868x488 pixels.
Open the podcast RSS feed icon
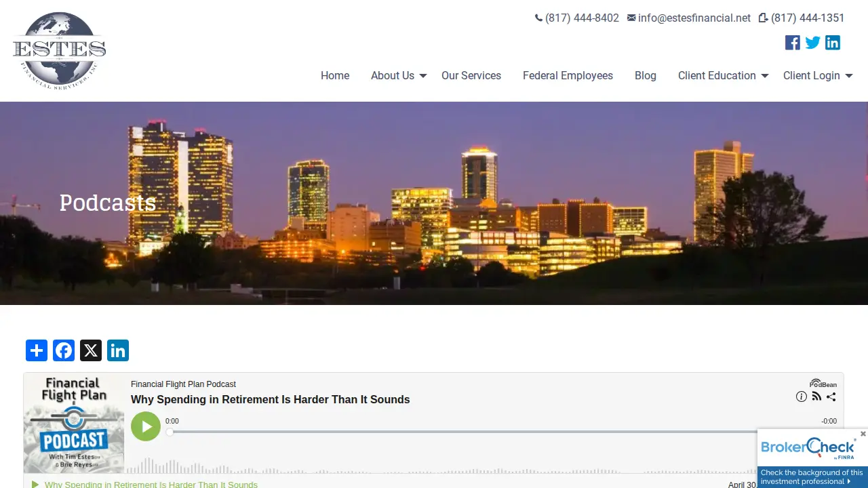point(816,397)
